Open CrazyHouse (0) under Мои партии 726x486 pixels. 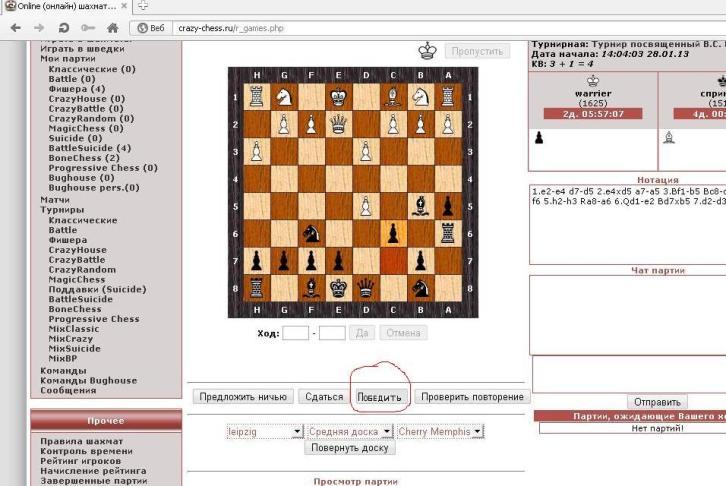[87, 99]
